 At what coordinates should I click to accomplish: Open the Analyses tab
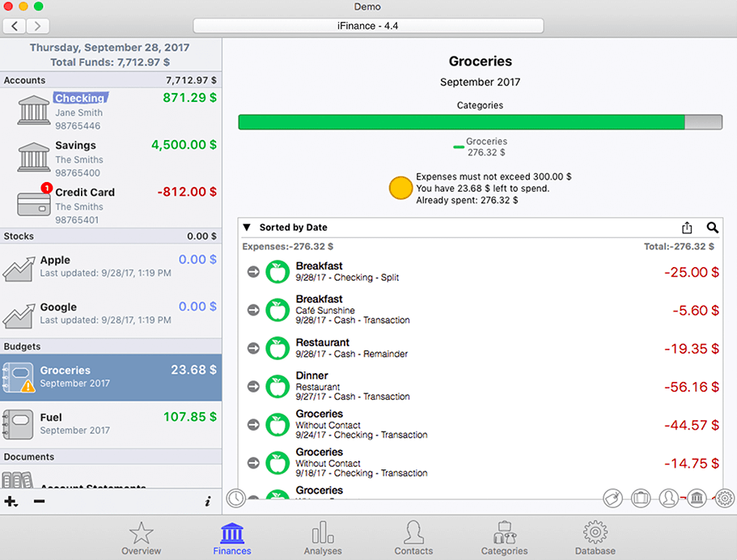tap(323, 538)
